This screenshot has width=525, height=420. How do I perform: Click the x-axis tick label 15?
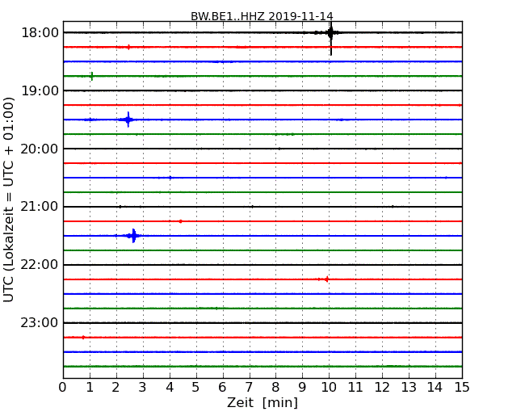[x=462, y=388]
